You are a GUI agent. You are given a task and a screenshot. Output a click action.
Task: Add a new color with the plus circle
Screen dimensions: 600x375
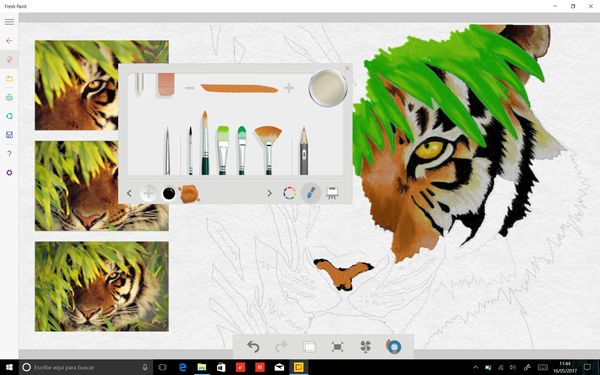point(148,193)
